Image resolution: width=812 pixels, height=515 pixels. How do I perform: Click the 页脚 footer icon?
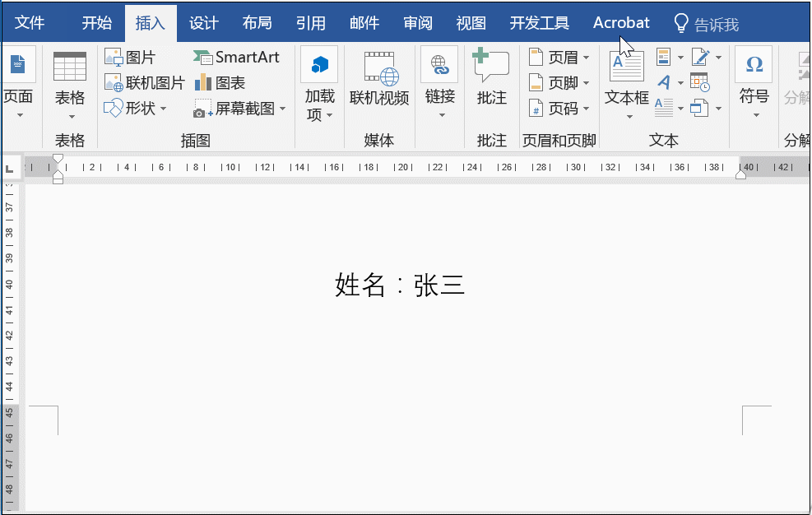(536, 83)
